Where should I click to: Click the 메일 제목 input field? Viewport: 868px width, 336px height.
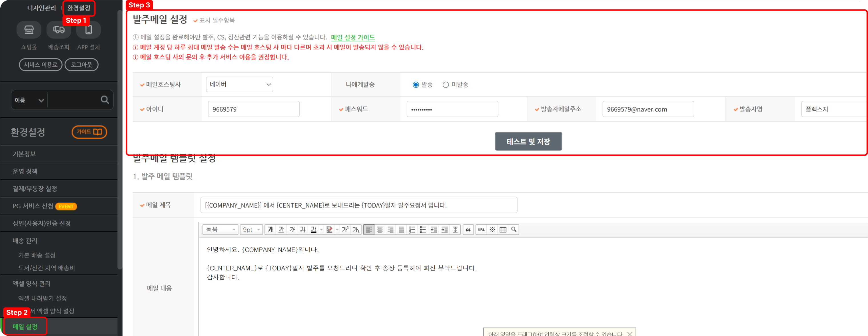pos(358,205)
